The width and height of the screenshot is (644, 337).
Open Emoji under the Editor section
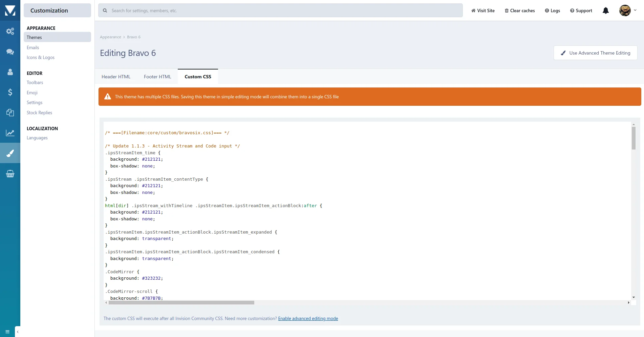(32, 93)
